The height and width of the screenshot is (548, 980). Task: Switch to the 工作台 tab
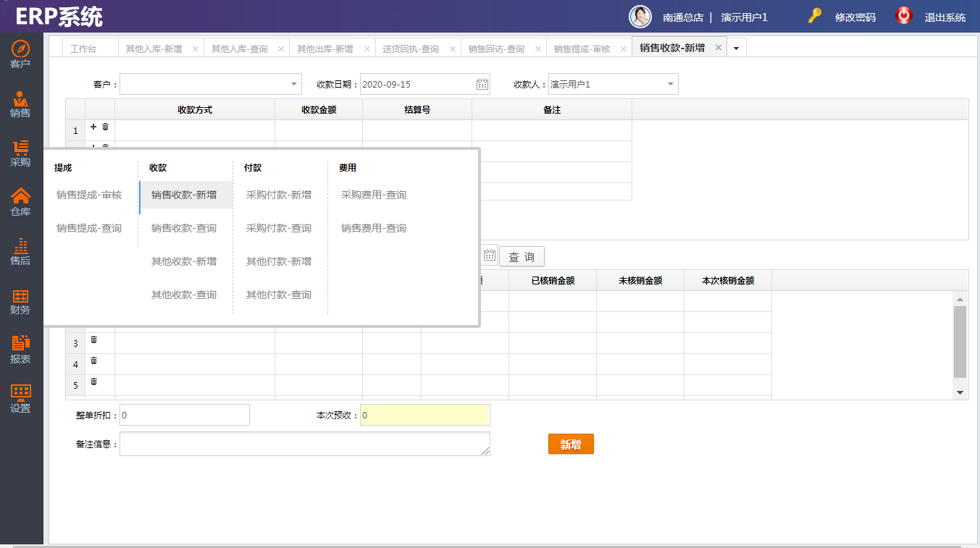[83, 49]
